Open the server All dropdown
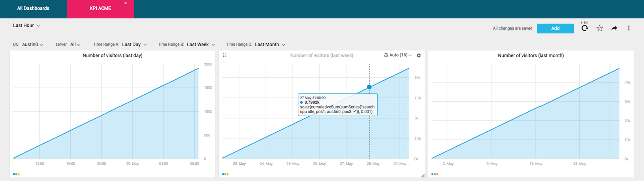This screenshot has width=644, height=181. click(x=75, y=45)
